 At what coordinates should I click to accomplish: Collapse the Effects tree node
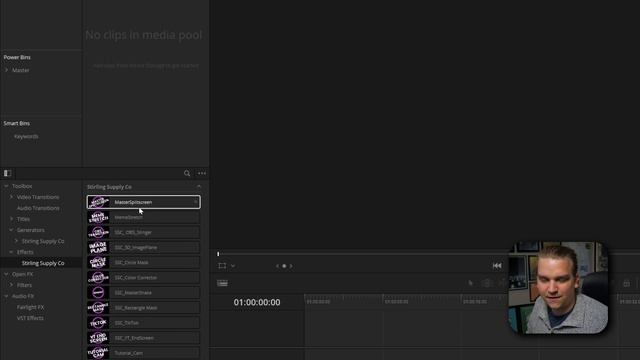click(x=11, y=252)
